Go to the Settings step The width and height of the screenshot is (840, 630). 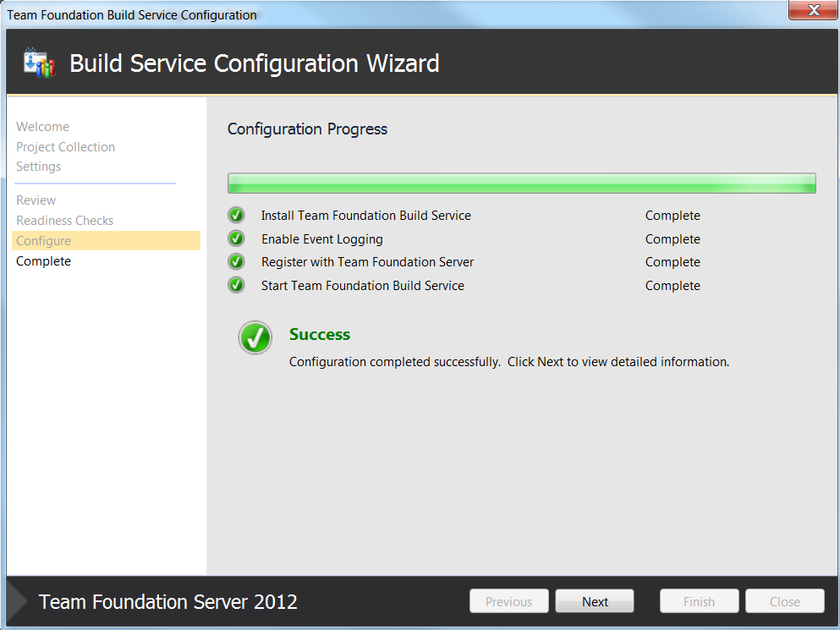click(x=39, y=167)
